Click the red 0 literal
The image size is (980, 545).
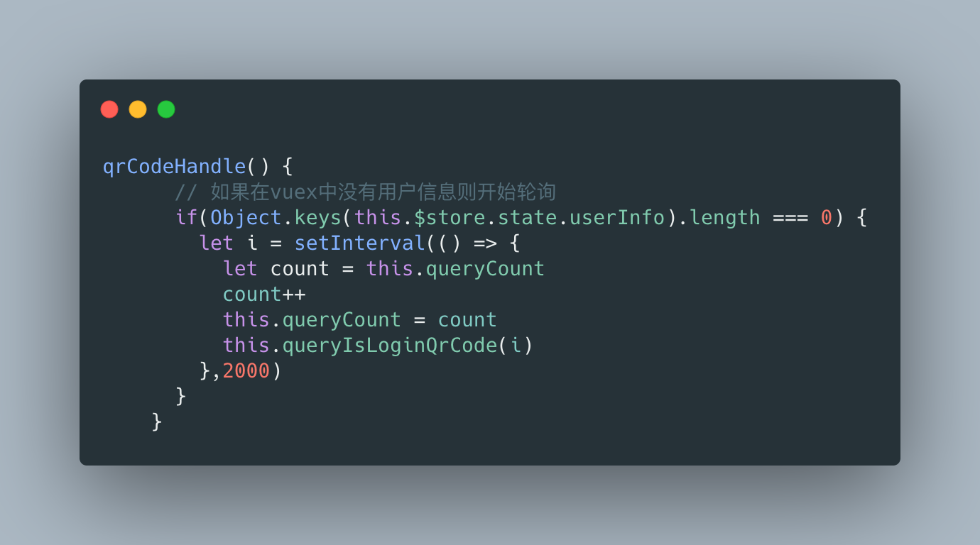[826, 217]
